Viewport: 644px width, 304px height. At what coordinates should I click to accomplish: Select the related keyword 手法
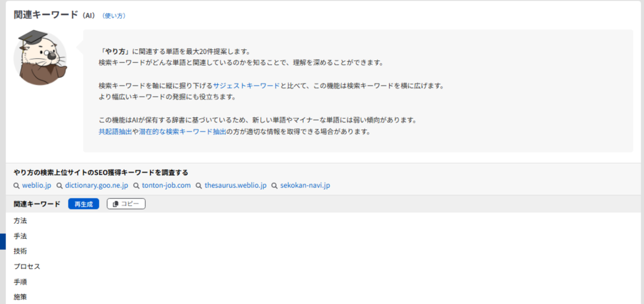20,237
